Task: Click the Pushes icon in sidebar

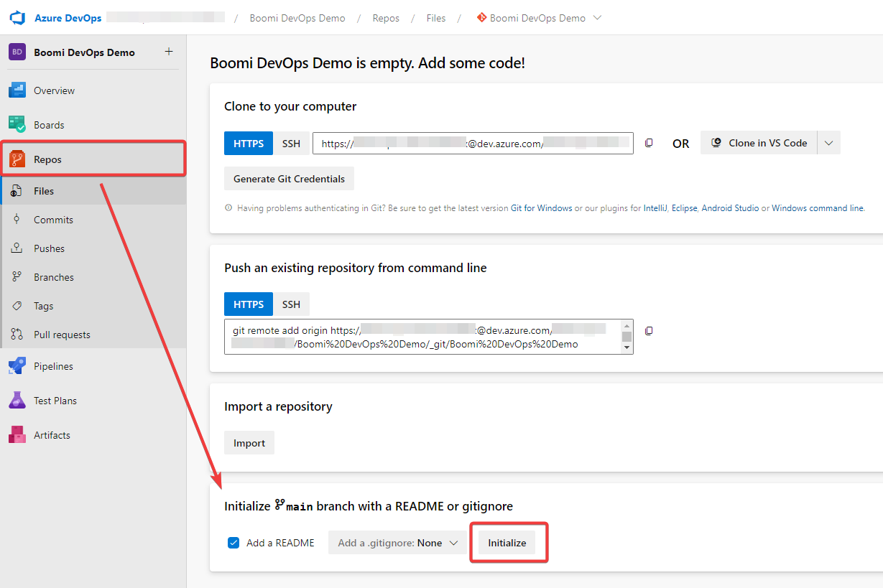Action: (x=17, y=248)
